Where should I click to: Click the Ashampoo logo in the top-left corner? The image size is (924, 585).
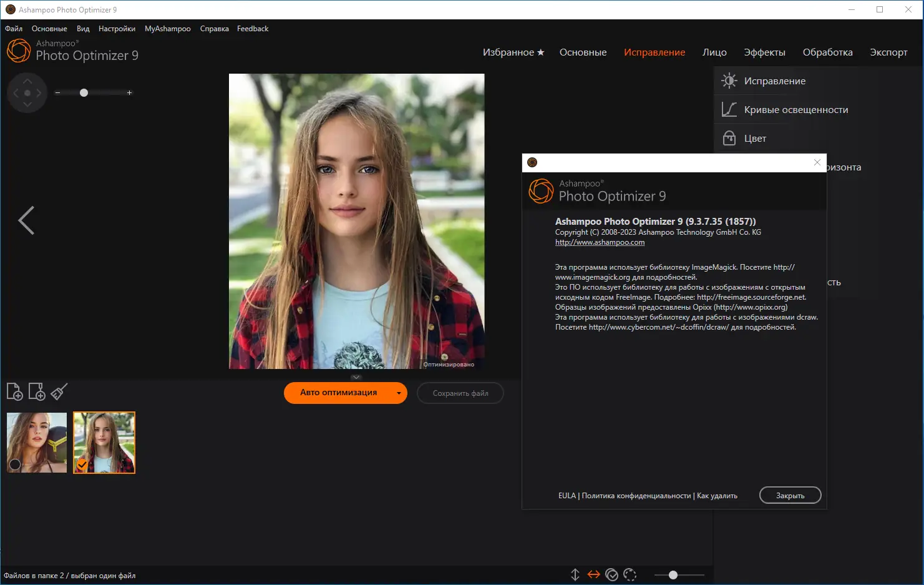tap(18, 51)
